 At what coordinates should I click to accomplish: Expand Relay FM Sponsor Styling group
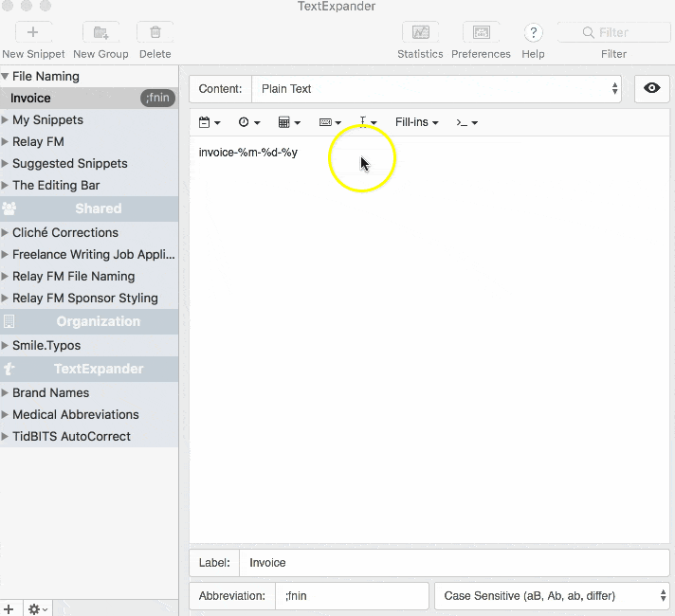pos(5,299)
